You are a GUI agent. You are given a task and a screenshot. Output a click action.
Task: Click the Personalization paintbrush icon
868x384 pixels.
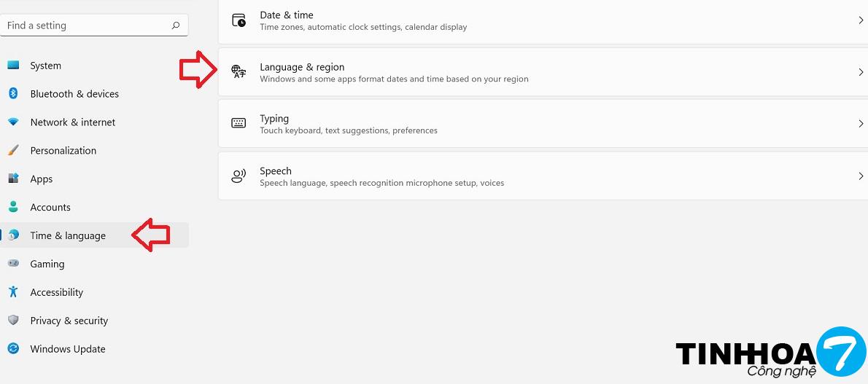pyautogui.click(x=13, y=150)
